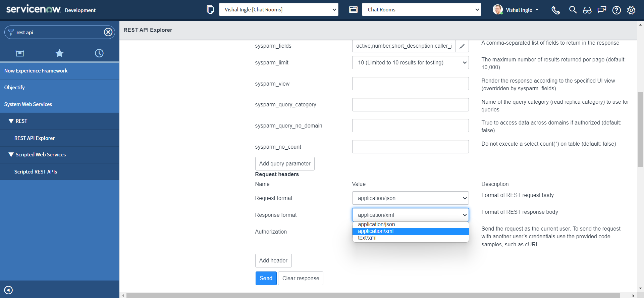Open the Connect chat sidebar icon

click(602, 10)
